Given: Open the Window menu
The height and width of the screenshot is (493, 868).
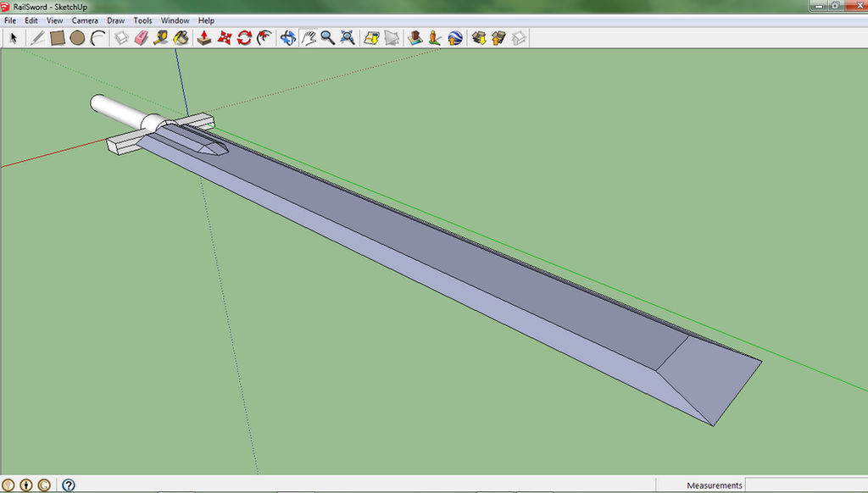Looking at the screenshot, I should (x=175, y=20).
